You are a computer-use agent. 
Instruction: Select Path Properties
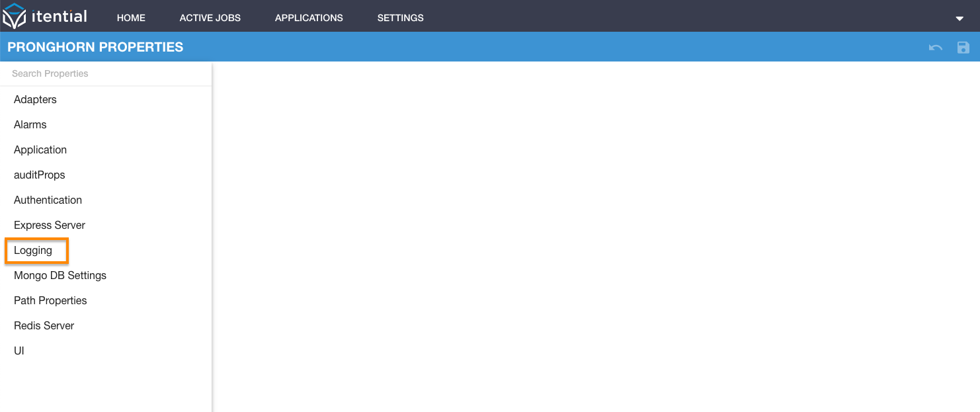click(x=106, y=300)
